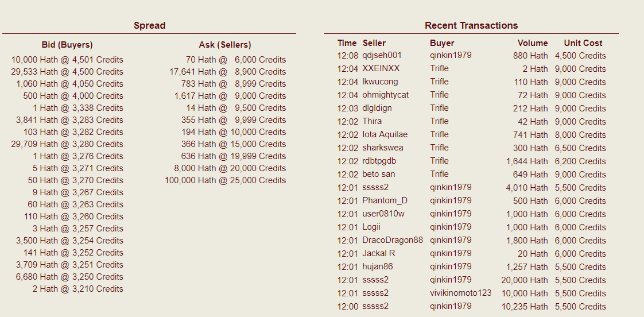Click the Bid (Buyers) column header
The image size is (644, 317).
tap(67, 45)
